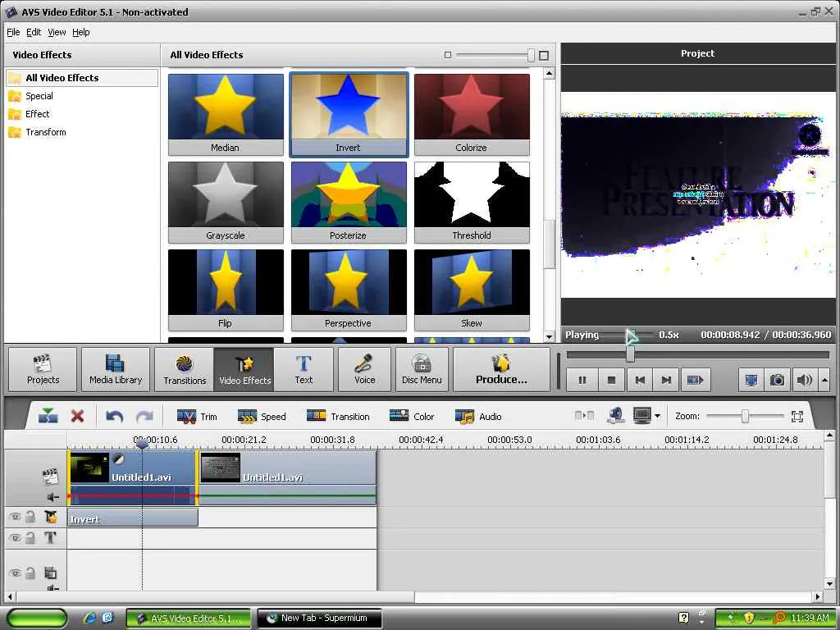Click the small thumbnails size icon

(448, 55)
